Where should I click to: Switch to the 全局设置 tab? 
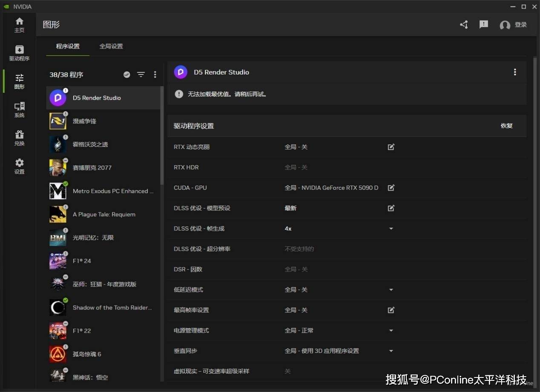[x=111, y=46]
